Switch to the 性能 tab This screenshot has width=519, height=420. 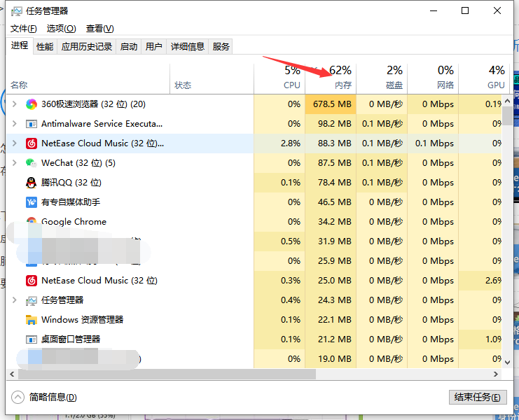pos(45,46)
